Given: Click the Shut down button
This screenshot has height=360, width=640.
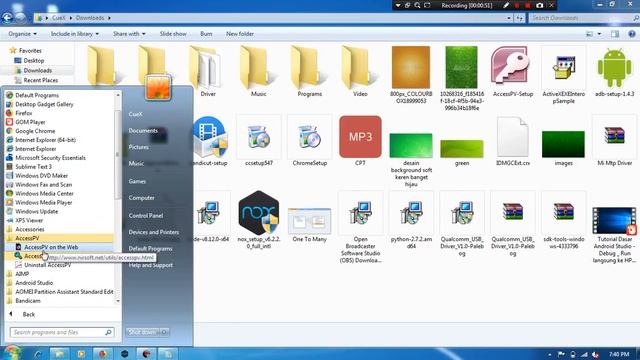Looking at the screenshot, I should pyautogui.click(x=143, y=332).
